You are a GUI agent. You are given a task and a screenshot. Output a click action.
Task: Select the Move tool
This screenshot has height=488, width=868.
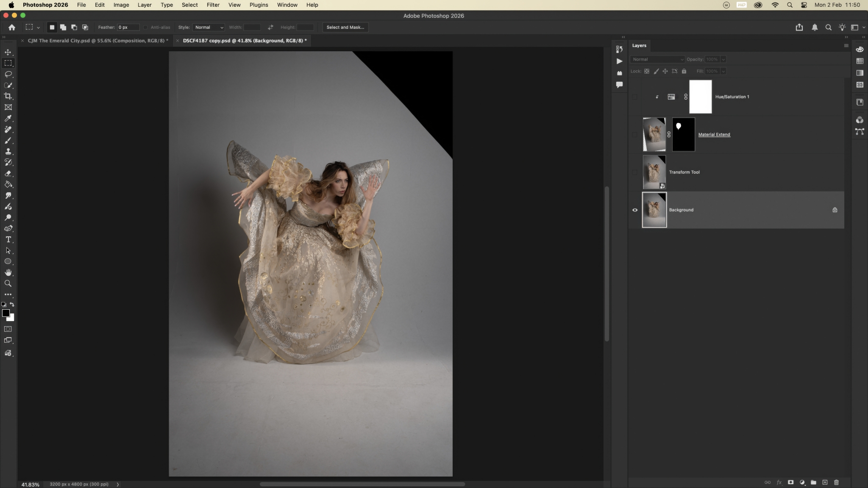pyautogui.click(x=8, y=52)
